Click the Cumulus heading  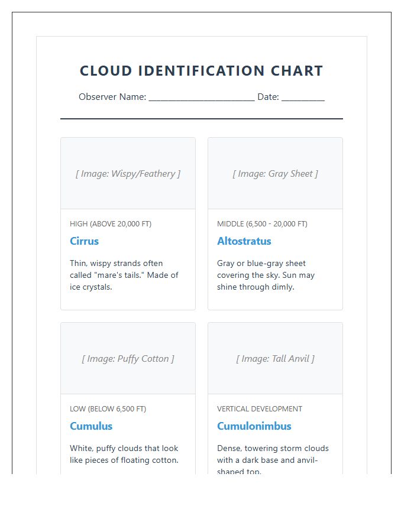[91, 426]
